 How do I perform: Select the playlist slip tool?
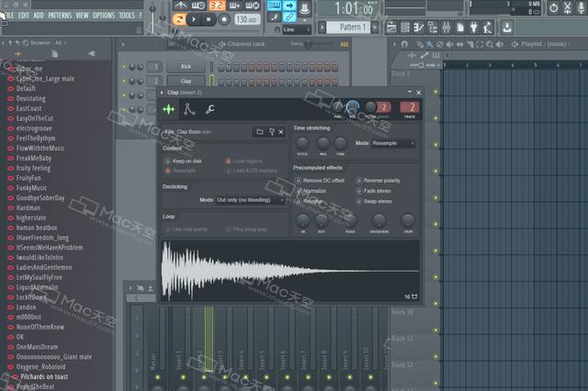click(459, 44)
